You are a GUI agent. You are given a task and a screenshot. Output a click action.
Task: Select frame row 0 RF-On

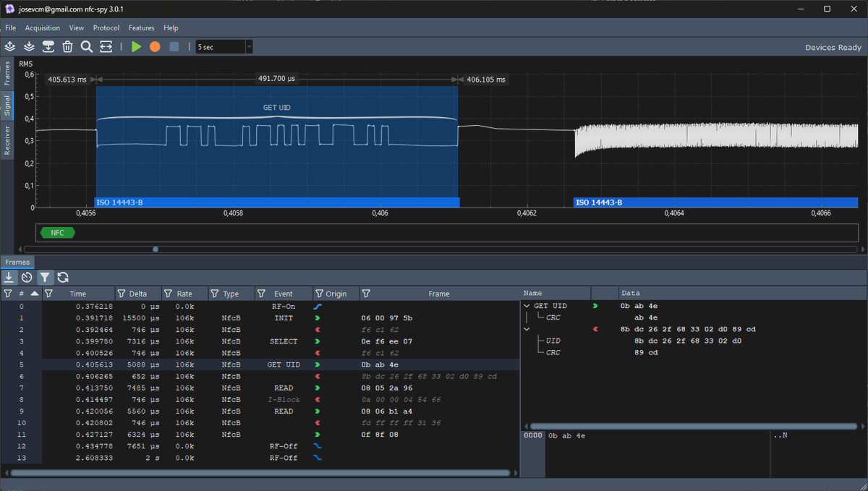[x=260, y=307]
